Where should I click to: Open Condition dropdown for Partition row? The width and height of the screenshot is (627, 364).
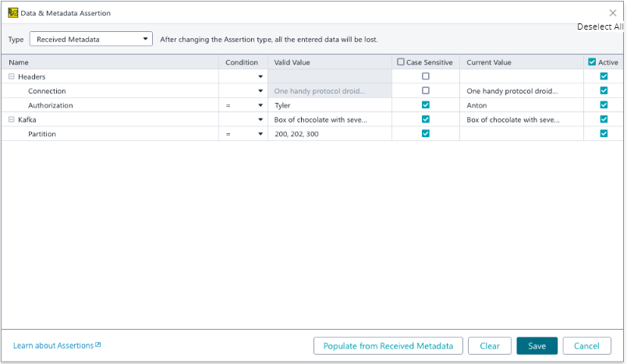pyautogui.click(x=260, y=134)
